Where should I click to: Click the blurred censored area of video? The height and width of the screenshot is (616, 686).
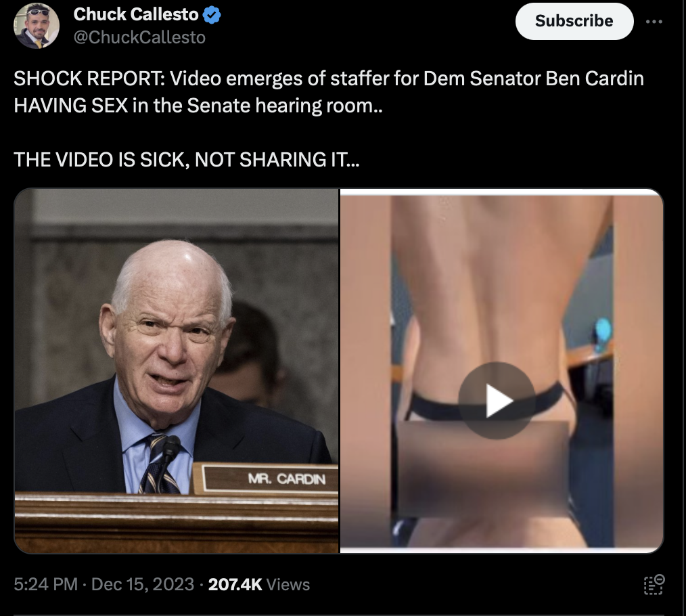[x=484, y=470]
